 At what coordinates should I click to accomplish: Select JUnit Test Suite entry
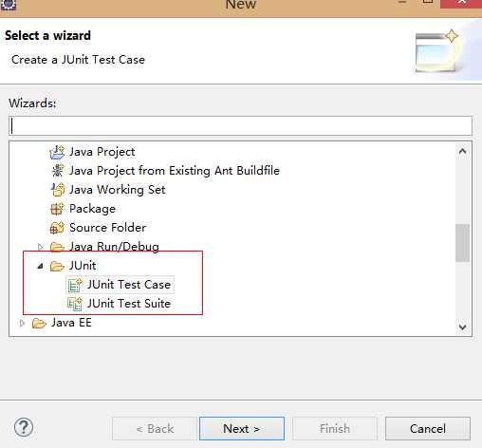tap(129, 304)
